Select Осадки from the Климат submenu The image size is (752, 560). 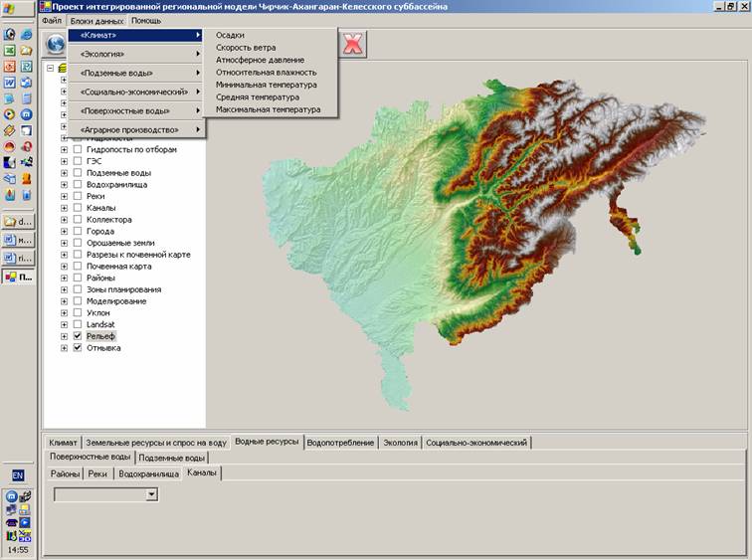tap(230, 35)
